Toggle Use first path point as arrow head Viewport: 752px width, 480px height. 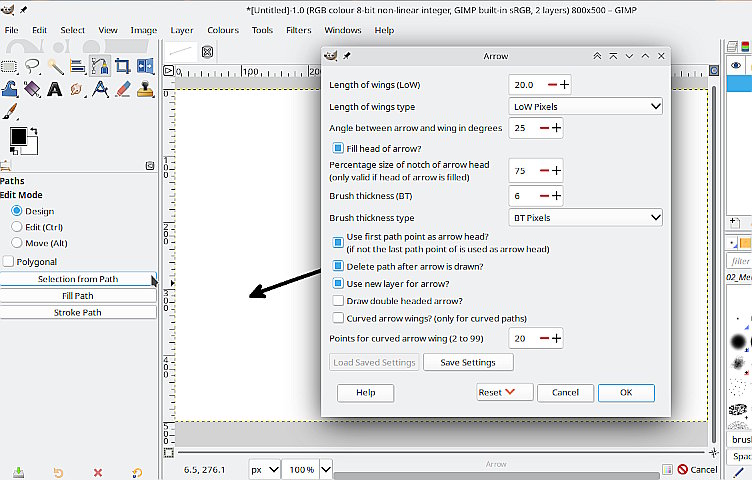tap(338, 242)
